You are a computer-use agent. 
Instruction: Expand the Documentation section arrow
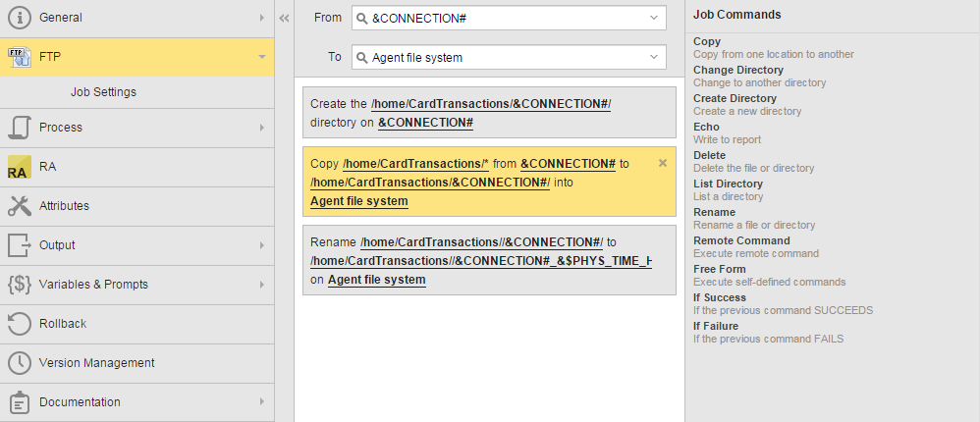point(262,401)
